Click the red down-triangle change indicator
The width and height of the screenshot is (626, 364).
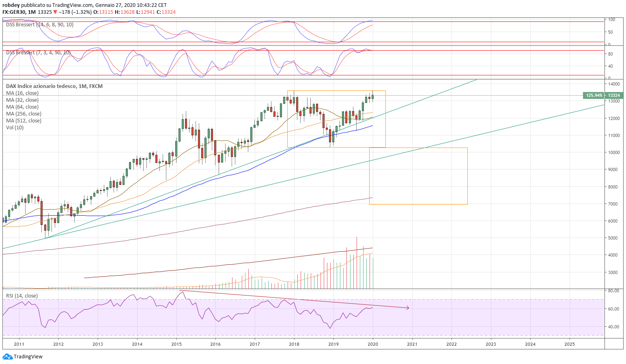(x=55, y=12)
